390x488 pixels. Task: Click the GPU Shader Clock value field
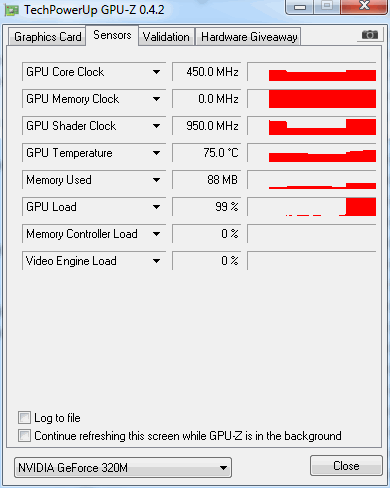coord(207,126)
